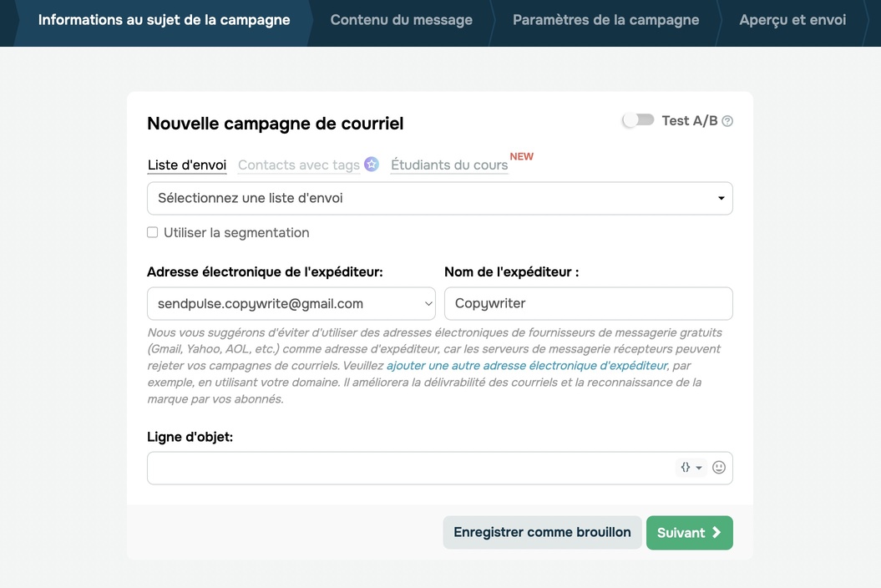Click inside the Ligne d'objet input field
The width and height of the screenshot is (881, 588).
coord(376,467)
